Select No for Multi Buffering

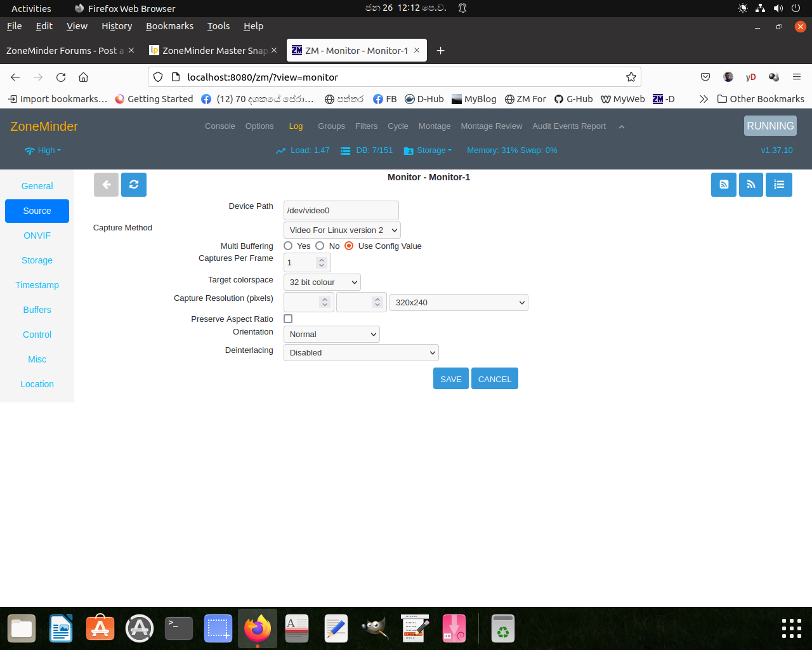(x=320, y=246)
